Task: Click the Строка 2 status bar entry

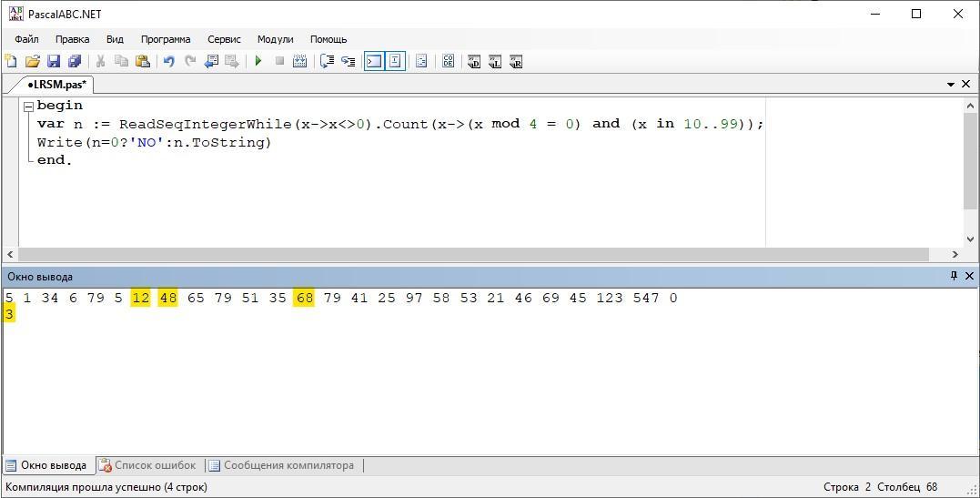Action: [x=847, y=487]
